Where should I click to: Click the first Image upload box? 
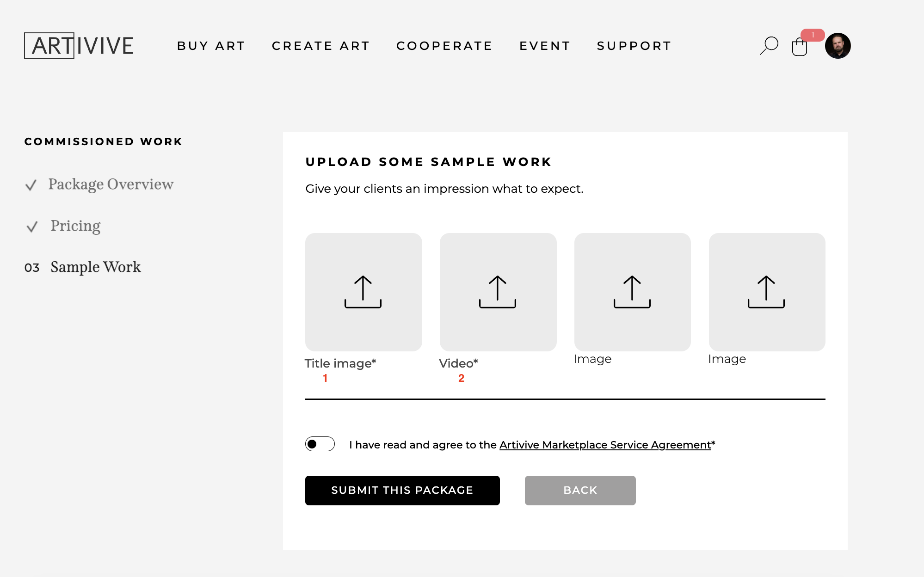point(632,292)
